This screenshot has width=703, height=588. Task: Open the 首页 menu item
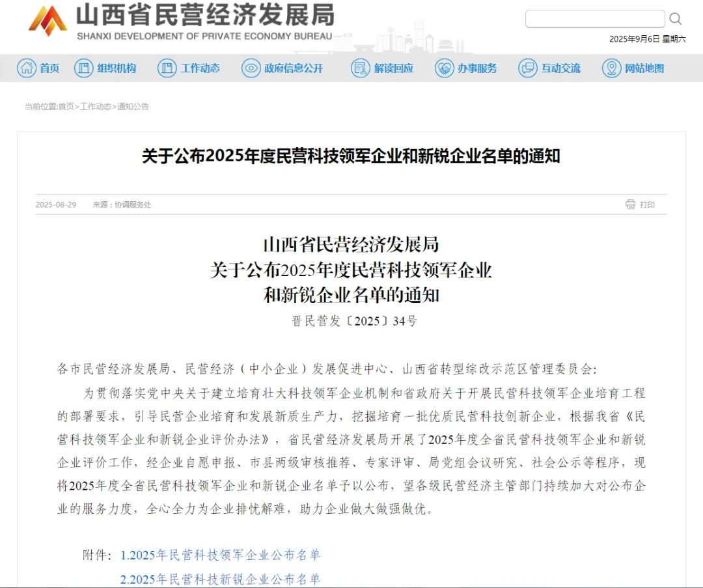49,68
